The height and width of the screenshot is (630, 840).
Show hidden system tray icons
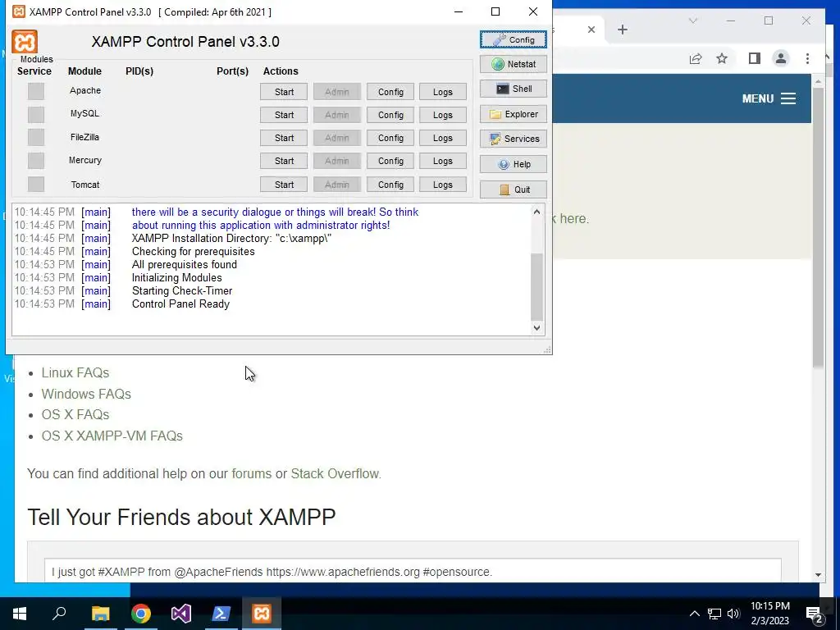694,614
